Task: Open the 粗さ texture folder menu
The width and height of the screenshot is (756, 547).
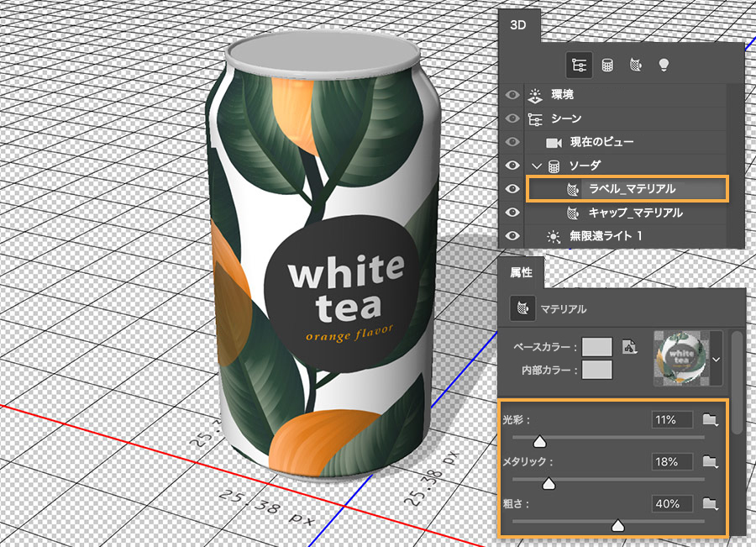Action: [710, 504]
